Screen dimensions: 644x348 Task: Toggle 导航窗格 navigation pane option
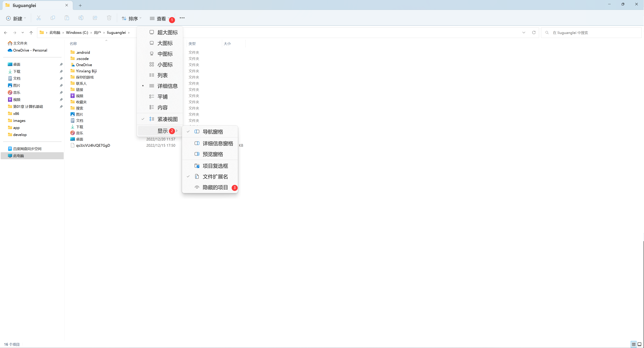210,132
